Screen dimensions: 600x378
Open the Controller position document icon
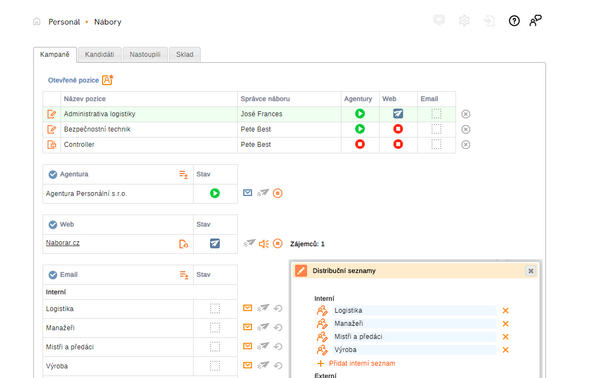coord(51,145)
